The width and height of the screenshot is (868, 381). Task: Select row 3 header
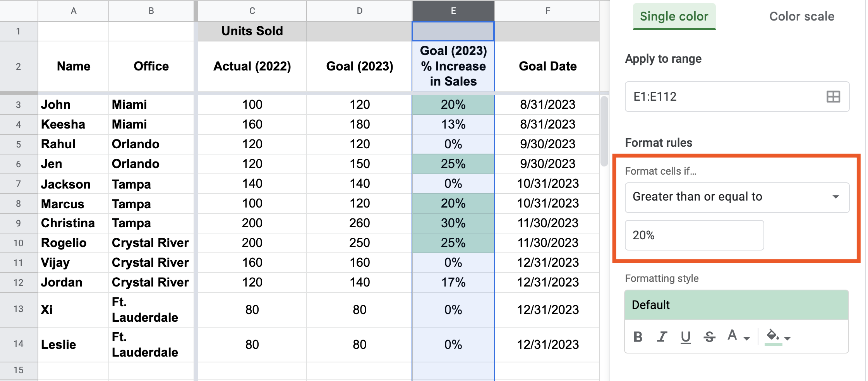coord(19,105)
